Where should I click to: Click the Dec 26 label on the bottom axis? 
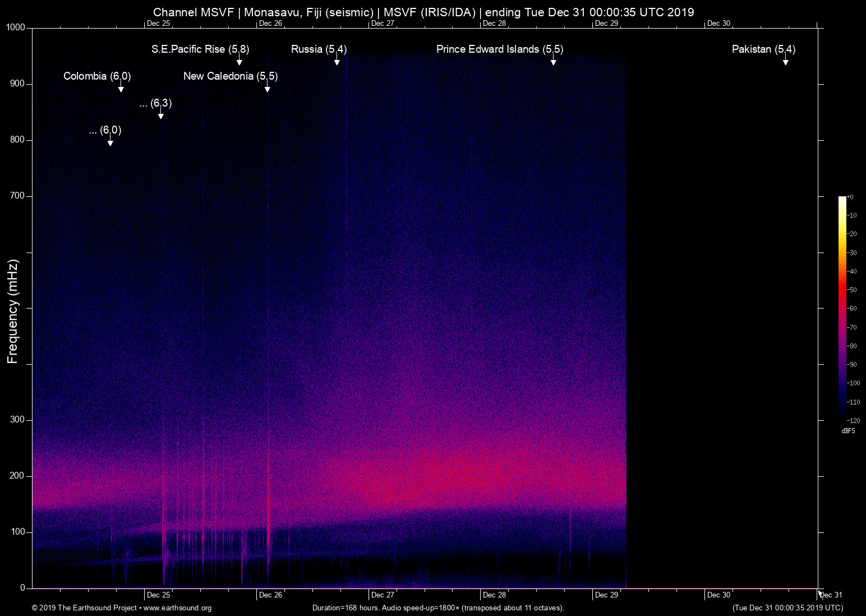270,595
